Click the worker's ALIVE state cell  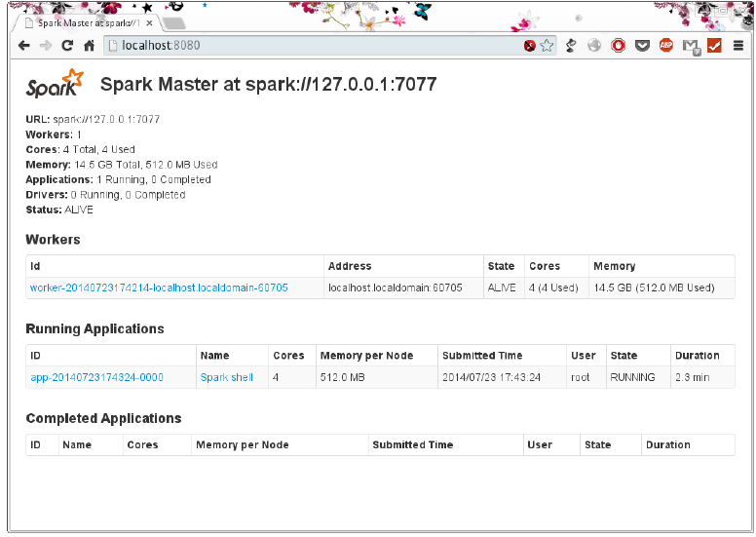[502, 288]
